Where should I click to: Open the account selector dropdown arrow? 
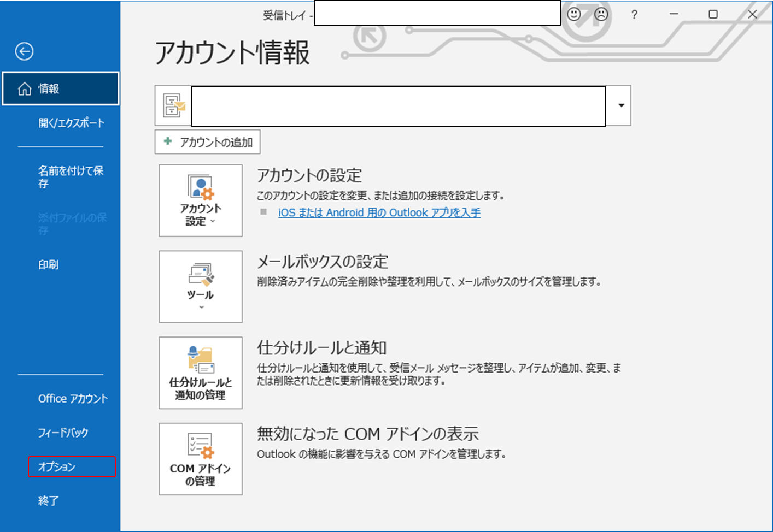(620, 105)
